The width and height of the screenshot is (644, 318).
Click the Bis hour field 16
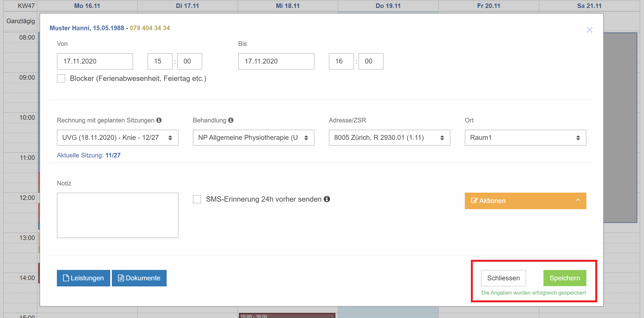click(341, 61)
